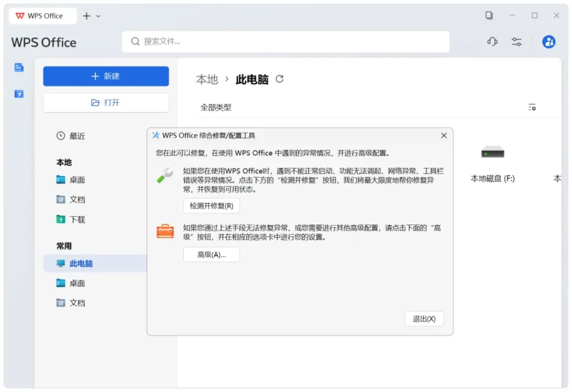Click the 检测并修复(R) button

[211, 205]
